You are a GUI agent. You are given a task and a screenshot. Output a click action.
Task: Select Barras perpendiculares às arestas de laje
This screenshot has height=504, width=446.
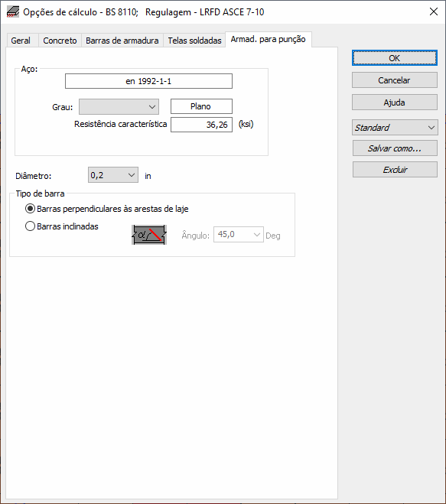[x=107, y=209]
